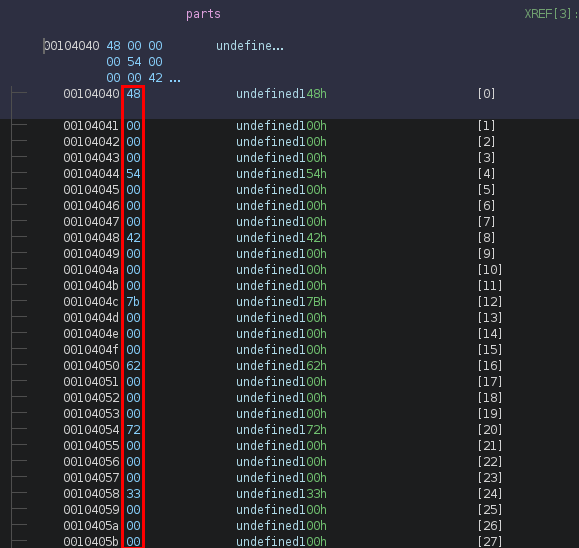Screen dimensions: 579x548
Task: Click index label [15]
Action: coord(490,350)
